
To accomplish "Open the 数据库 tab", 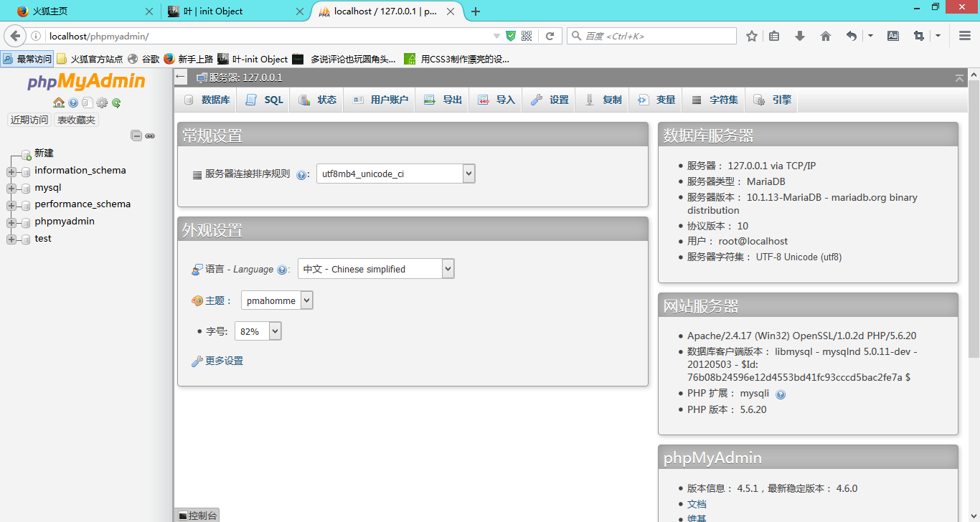I will click(x=207, y=100).
